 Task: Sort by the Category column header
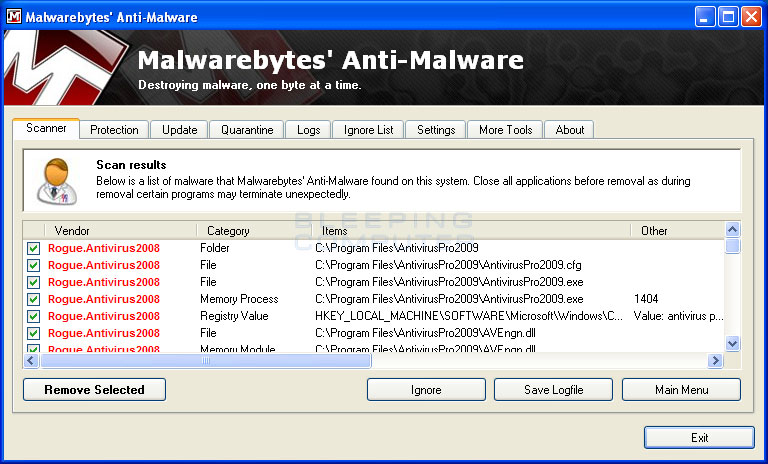(x=254, y=231)
